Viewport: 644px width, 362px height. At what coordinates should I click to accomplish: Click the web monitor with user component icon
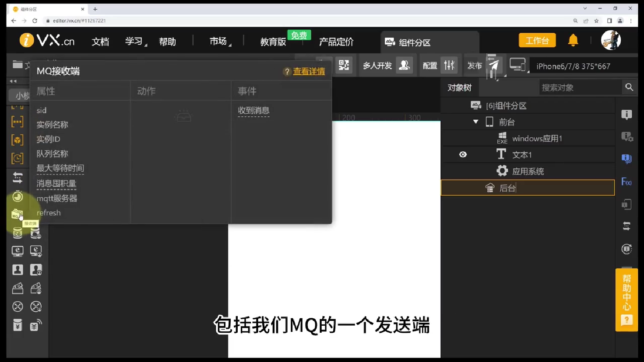(36, 251)
